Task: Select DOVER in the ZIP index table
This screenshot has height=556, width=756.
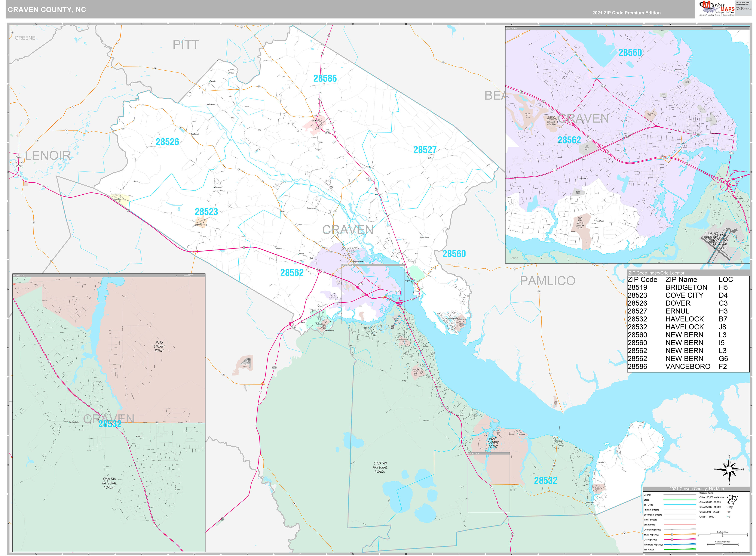Action: coord(678,303)
